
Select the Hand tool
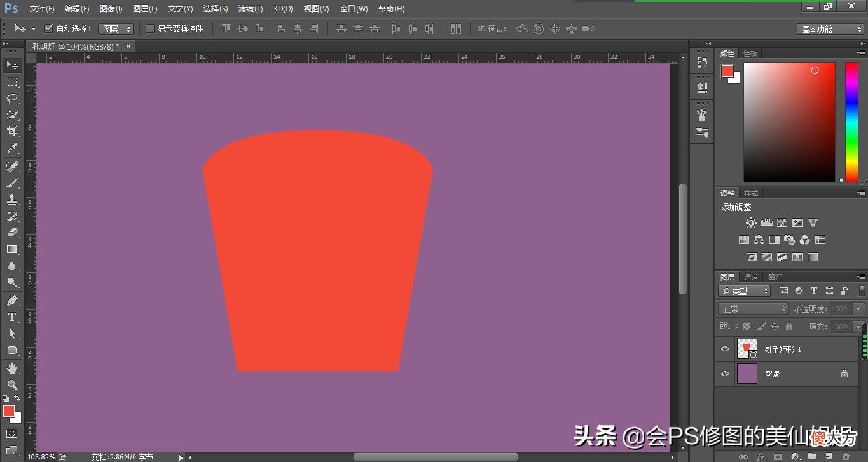[x=12, y=368]
